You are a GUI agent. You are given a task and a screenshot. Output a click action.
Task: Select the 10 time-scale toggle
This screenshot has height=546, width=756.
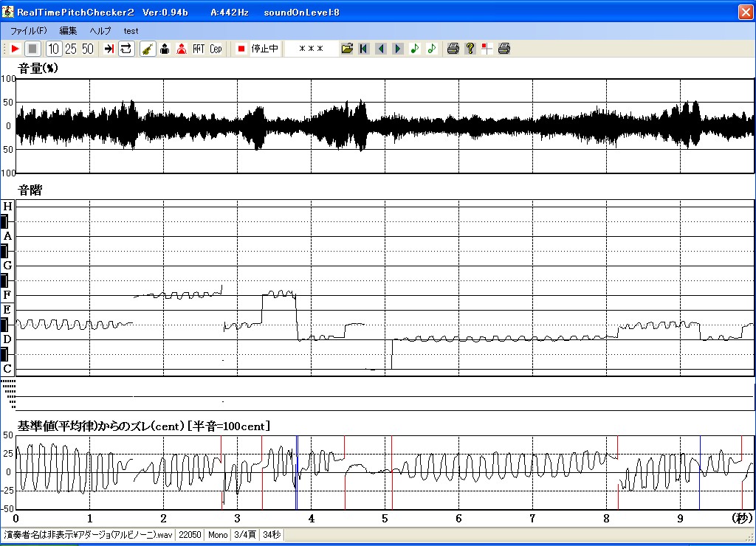pyautogui.click(x=53, y=49)
